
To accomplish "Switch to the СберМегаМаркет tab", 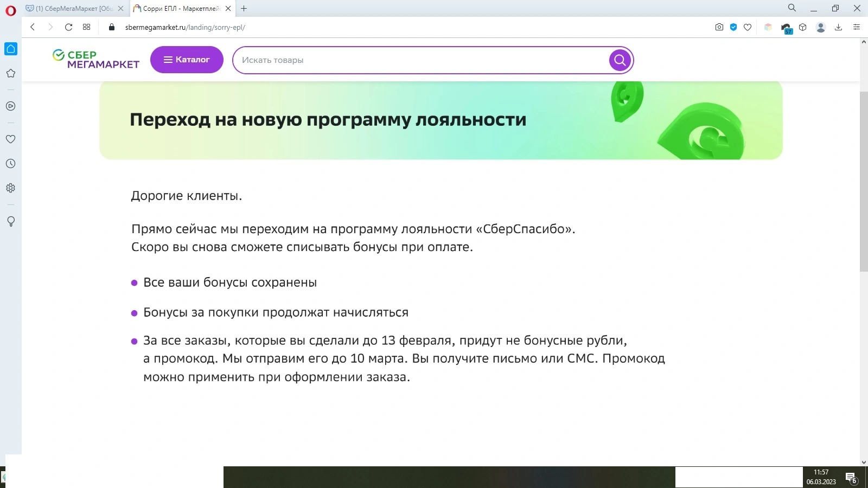I will point(74,9).
